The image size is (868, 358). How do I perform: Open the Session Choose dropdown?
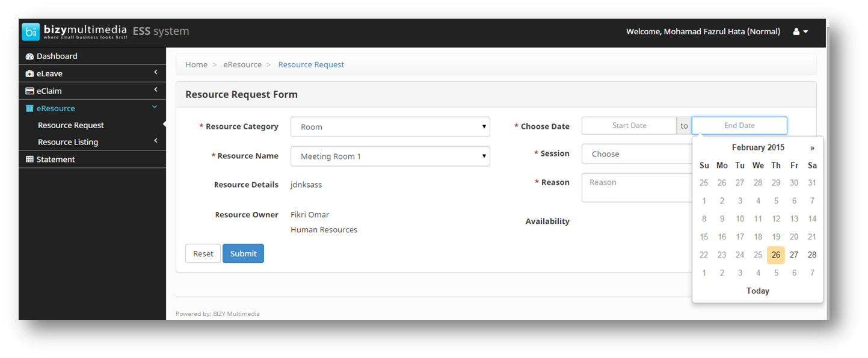(x=636, y=154)
